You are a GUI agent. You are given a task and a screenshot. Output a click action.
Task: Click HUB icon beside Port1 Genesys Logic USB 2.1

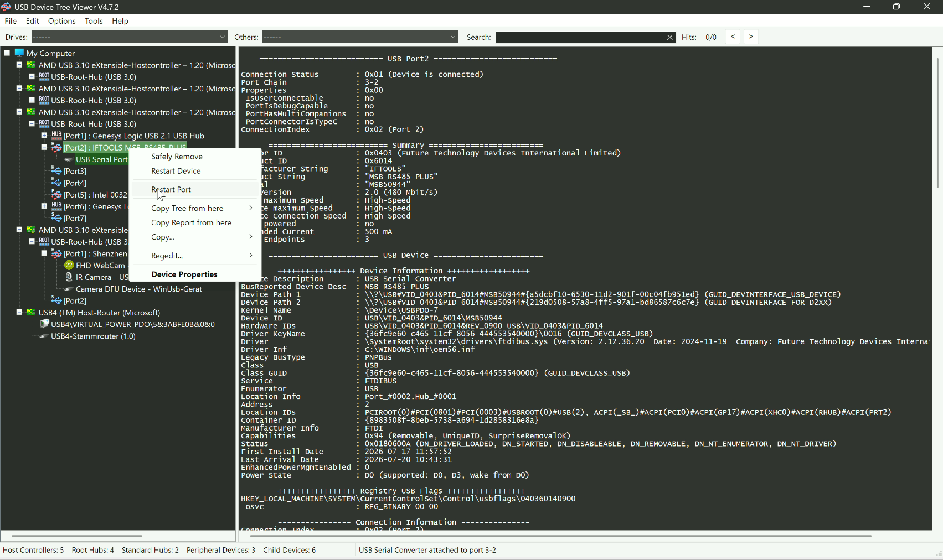(x=56, y=136)
